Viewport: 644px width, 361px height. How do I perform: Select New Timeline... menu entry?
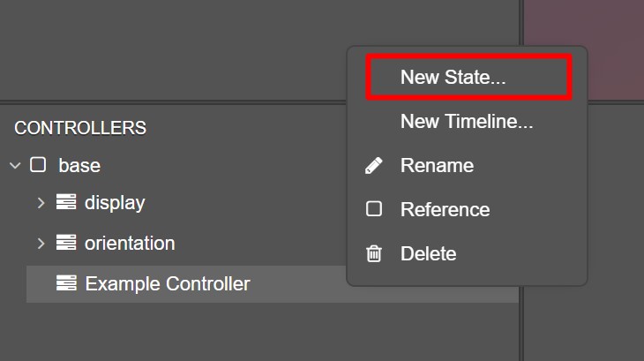coord(467,122)
